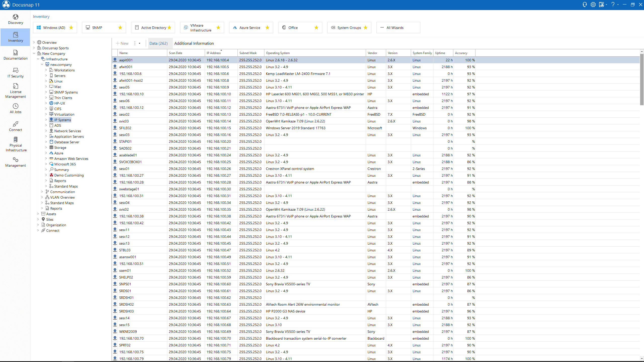Image resolution: width=644 pixels, height=362 pixels.
Task: Open All Jobs in sidebar
Action: pos(15,109)
